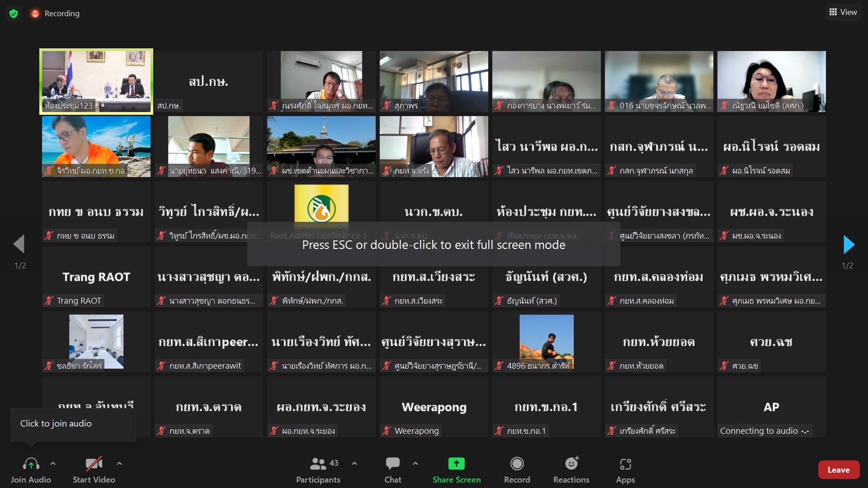Click muted mic icon on กยท.ห้วยยอด label

[612, 365]
